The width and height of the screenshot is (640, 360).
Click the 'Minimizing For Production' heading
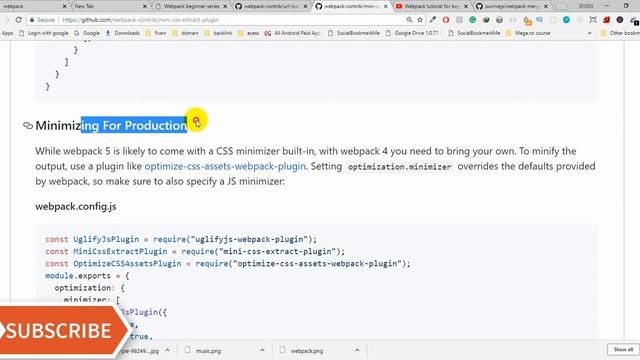pos(111,125)
